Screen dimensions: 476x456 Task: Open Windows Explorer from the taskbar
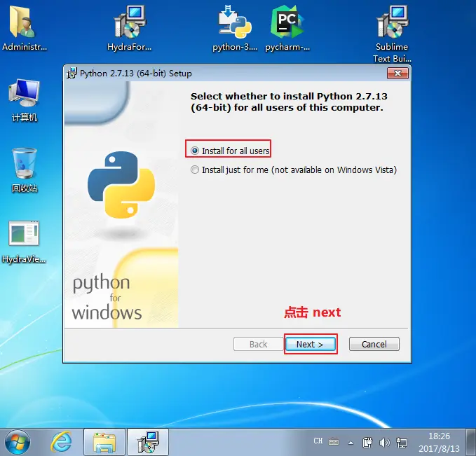click(104, 442)
